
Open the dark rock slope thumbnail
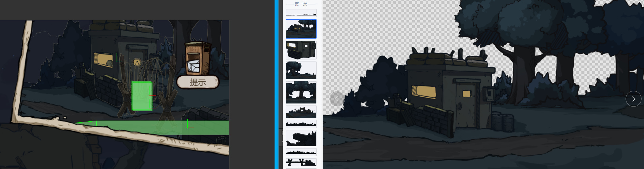[x=301, y=137]
